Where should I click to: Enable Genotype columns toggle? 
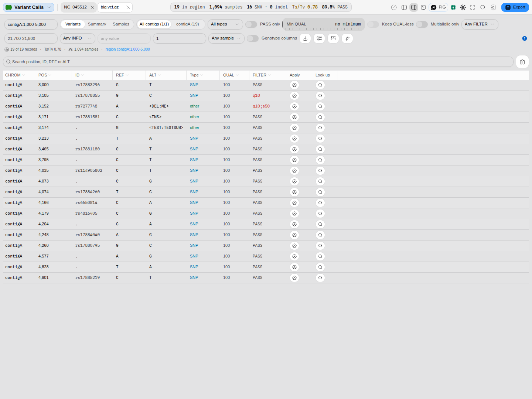point(253,38)
